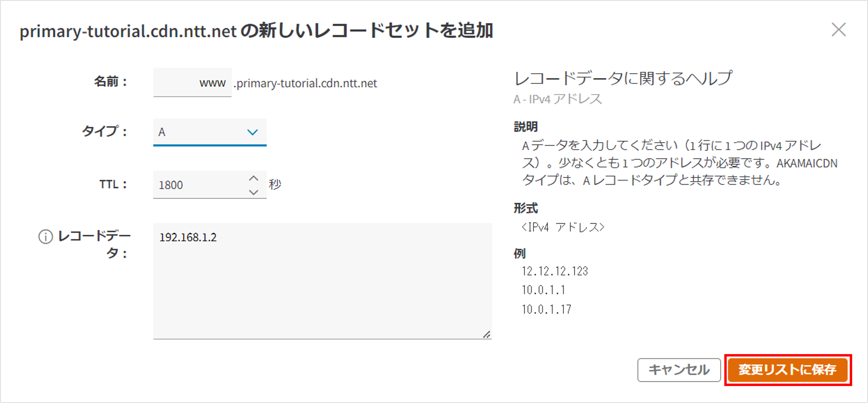Open the タイプ dropdown chevron
Image resolution: width=868 pixels, height=403 pixels.
click(252, 132)
